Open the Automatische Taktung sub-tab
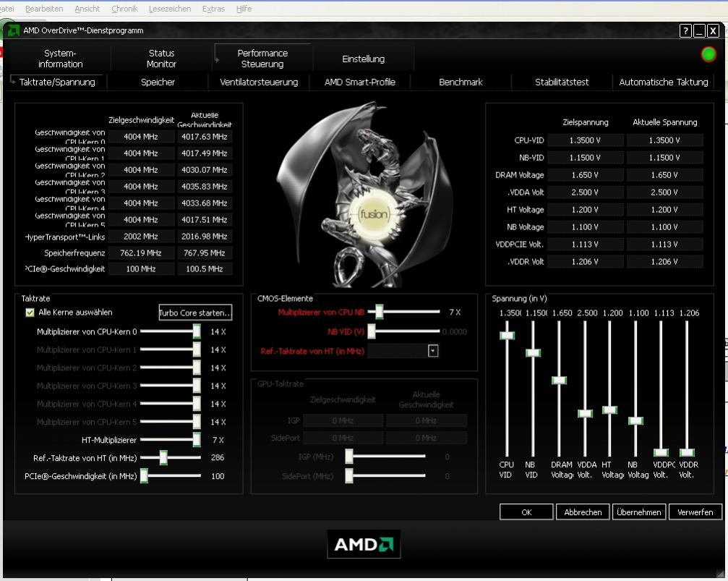 (664, 82)
